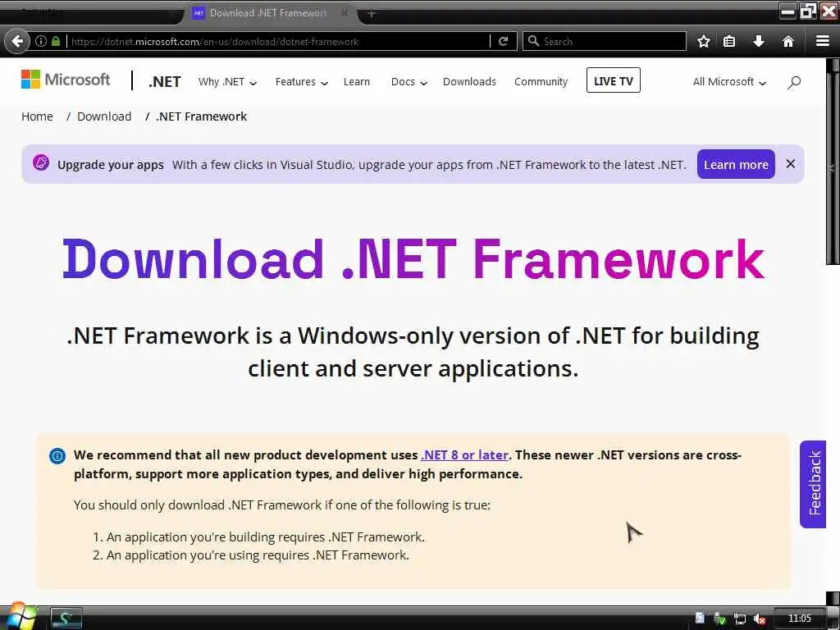Click the green padlock security icon
The height and width of the screenshot is (630, 840).
tap(56, 41)
